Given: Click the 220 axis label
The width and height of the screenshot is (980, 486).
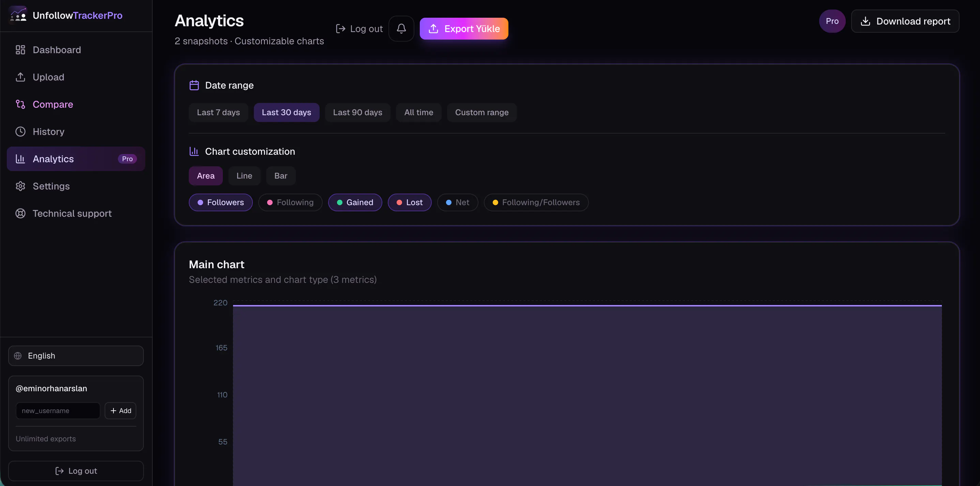Looking at the screenshot, I should pyautogui.click(x=220, y=303).
